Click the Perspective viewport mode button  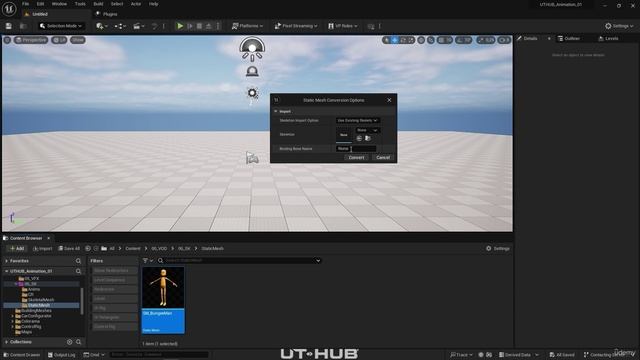(x=31, y=40)
